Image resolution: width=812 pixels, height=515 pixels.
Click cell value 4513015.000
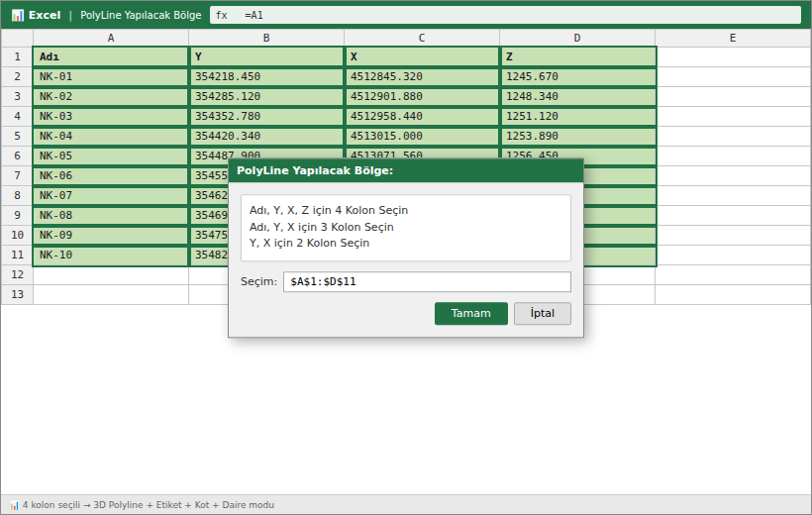(x=422, y=137)
